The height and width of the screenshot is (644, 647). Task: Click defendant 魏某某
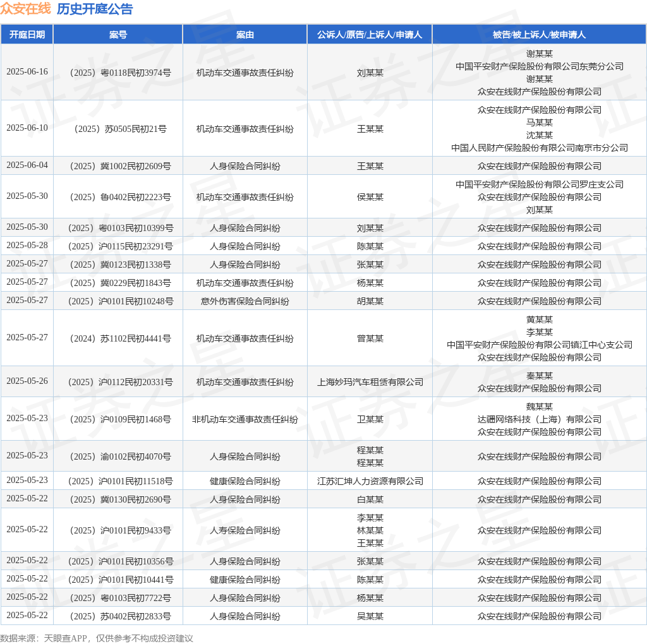click(x=540, y=407)
